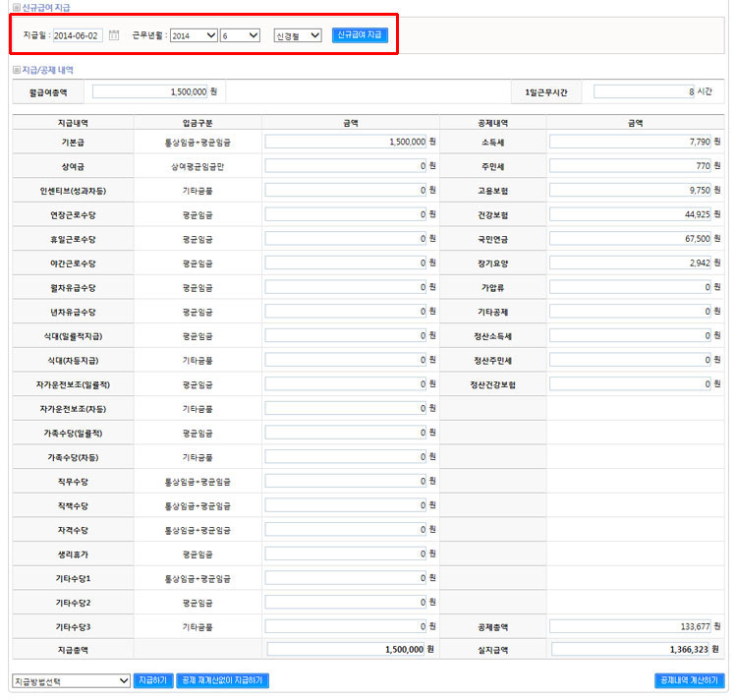Click the 지급/공제 내역 section heading

click(47, 70)
